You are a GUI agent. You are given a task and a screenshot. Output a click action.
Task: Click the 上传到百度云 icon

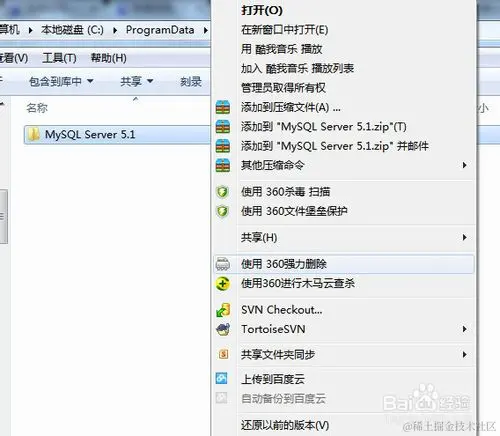222,379
